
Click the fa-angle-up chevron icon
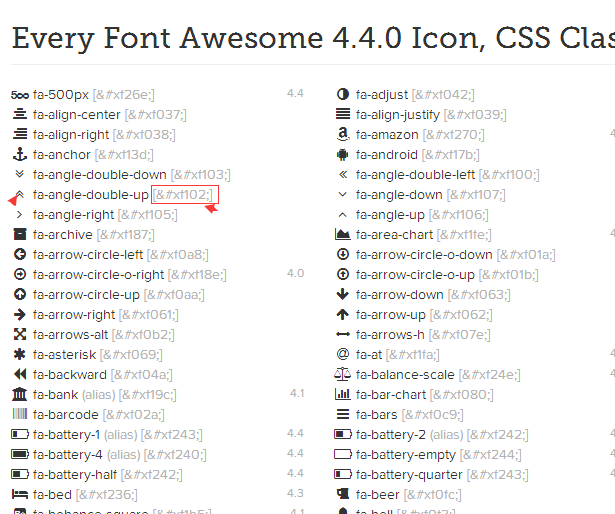(x=343, y=215)
